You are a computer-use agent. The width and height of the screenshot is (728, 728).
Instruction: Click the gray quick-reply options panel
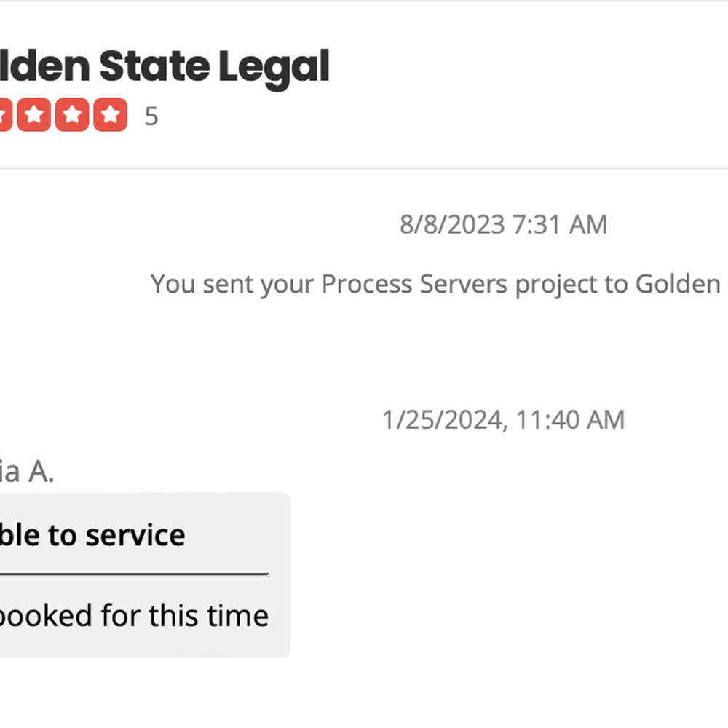point(146,575)
